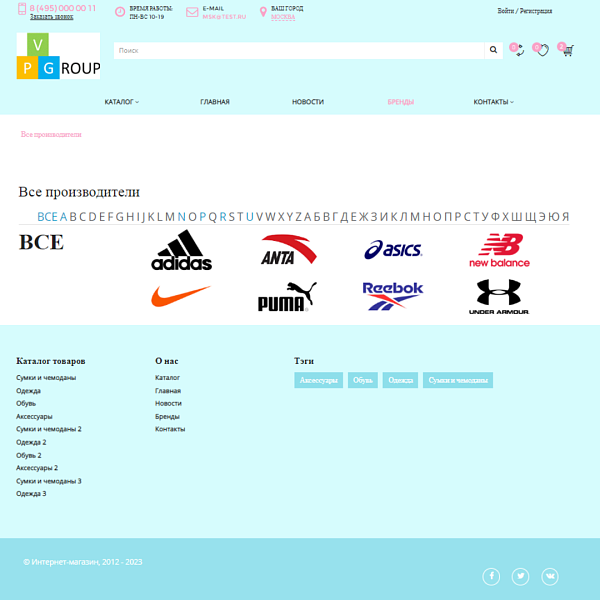Screen dimensions: 600x600
Task: Select the Обувь tag
Action: [x=362, y=380]
